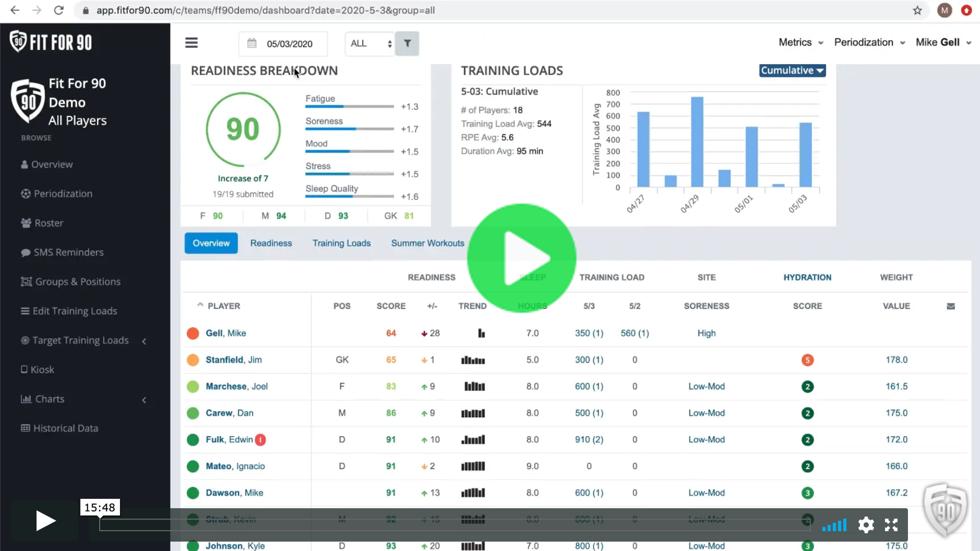The height and width of the screenshot is (551, 980).
Task: Click the Soreness slider bar
Action: click(349, 129)
